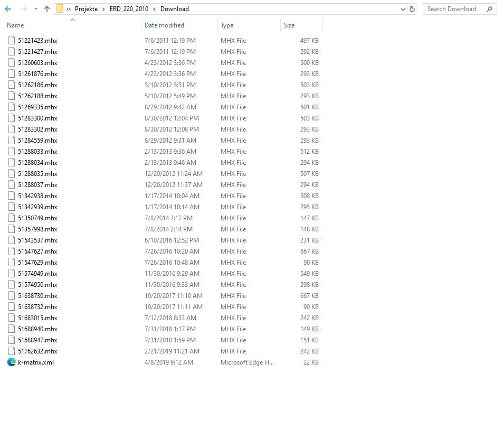504x438 pixels.
Task: Select file icon of 51283300.mhx
Action: pos(12,118)
